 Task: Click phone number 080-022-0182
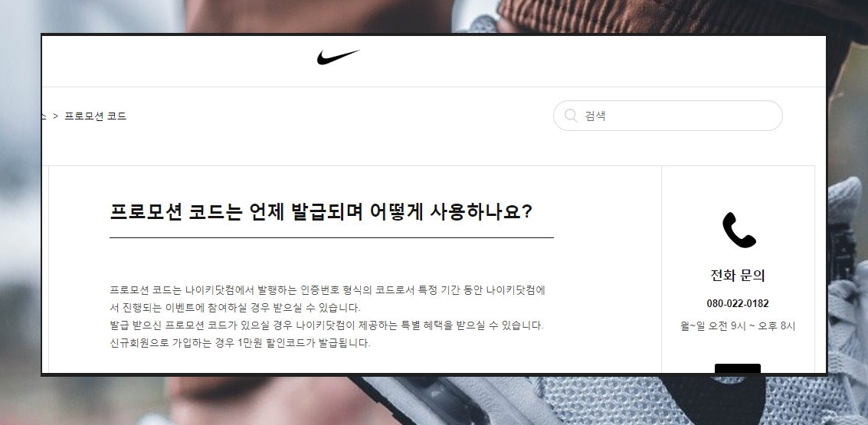(x=737, y=303)
